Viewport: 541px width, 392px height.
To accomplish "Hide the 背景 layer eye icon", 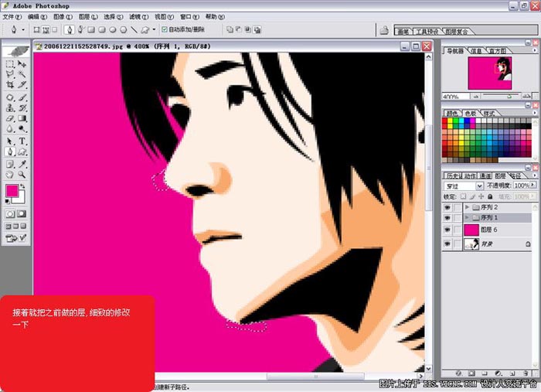I will (447, 244).
